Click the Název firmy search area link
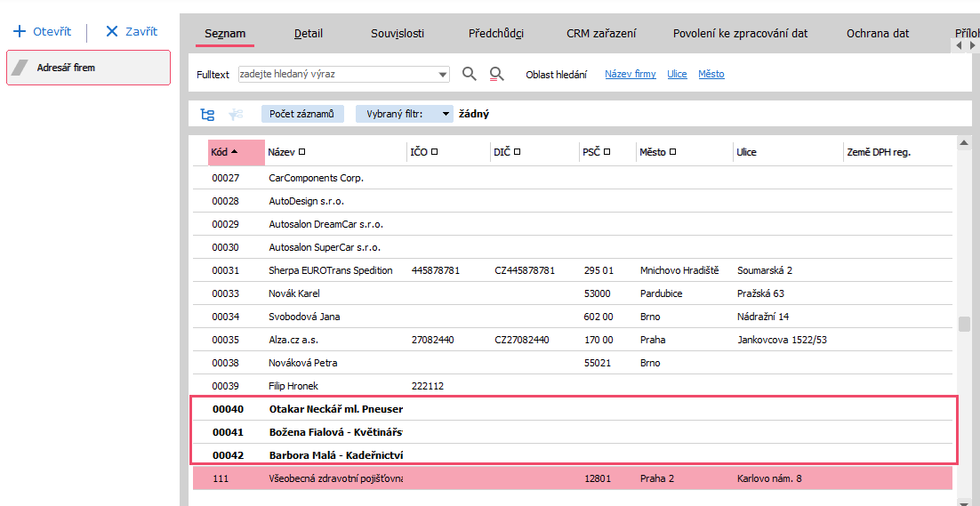 coord(630,74)
